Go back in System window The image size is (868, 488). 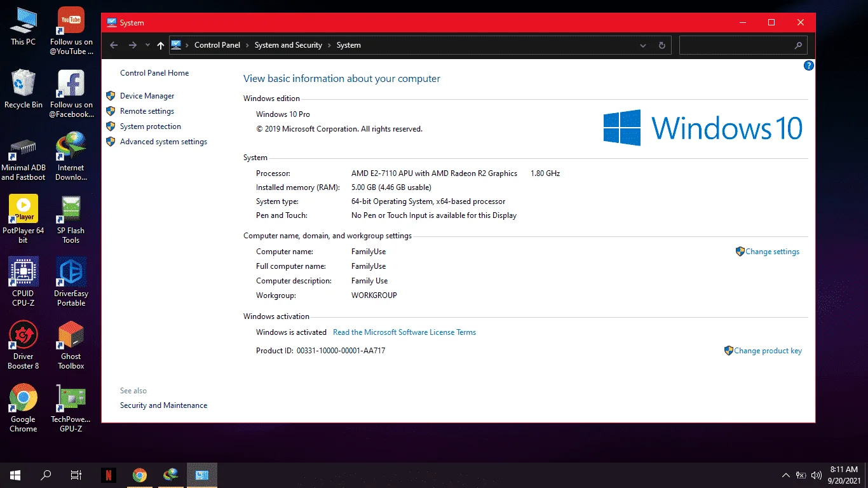(x=114, y=45)
